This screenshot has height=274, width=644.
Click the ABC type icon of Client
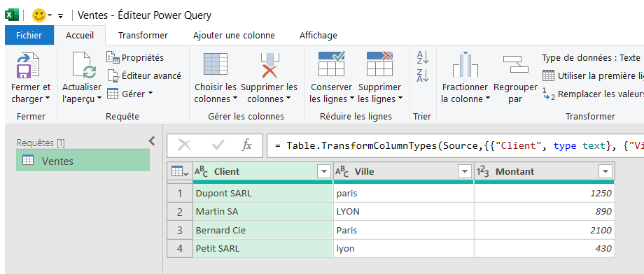click(x=202, y=171)
